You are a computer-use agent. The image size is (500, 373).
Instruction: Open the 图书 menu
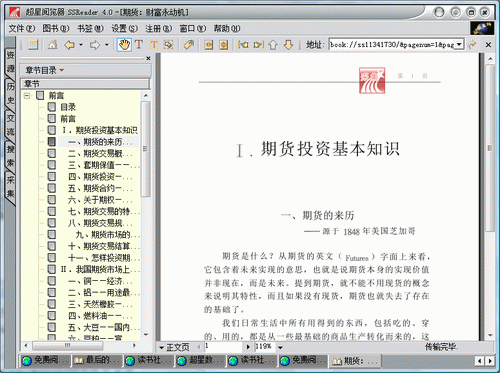(x=56, y=29)
